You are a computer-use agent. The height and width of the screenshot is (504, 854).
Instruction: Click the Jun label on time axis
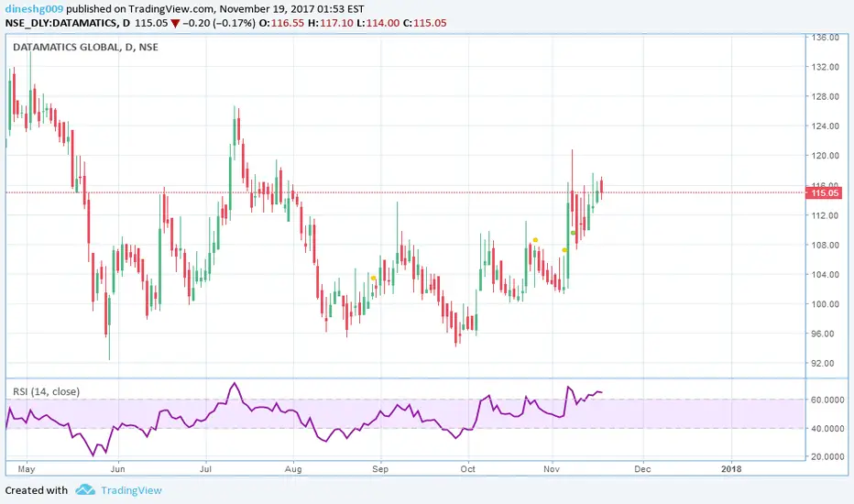(117, 469)
